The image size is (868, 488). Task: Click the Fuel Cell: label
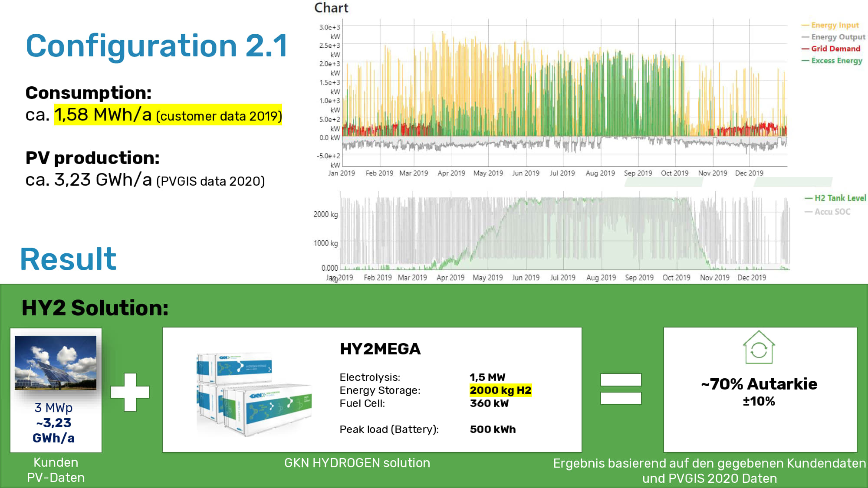coord(362,403)
